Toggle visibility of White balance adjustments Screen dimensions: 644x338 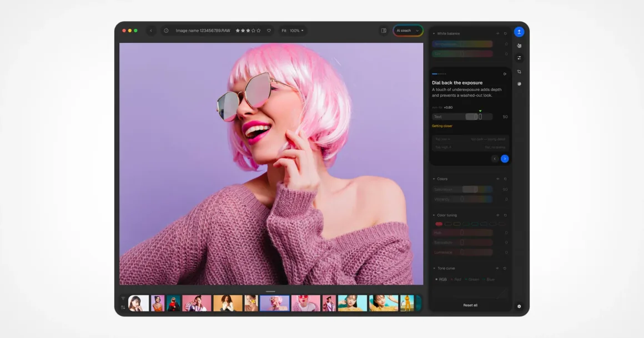498,34
